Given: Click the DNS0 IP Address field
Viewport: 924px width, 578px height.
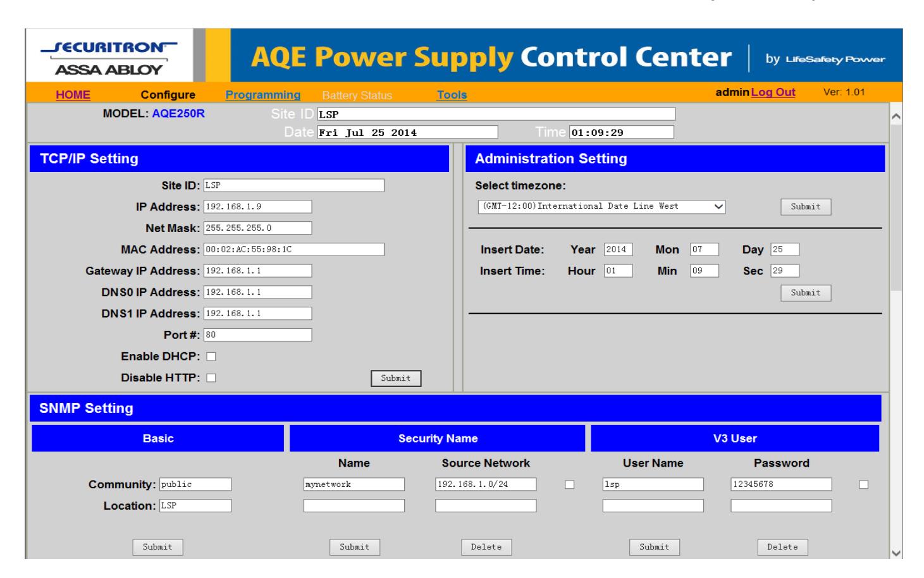Looking at the screenshot, I should 257,292.
